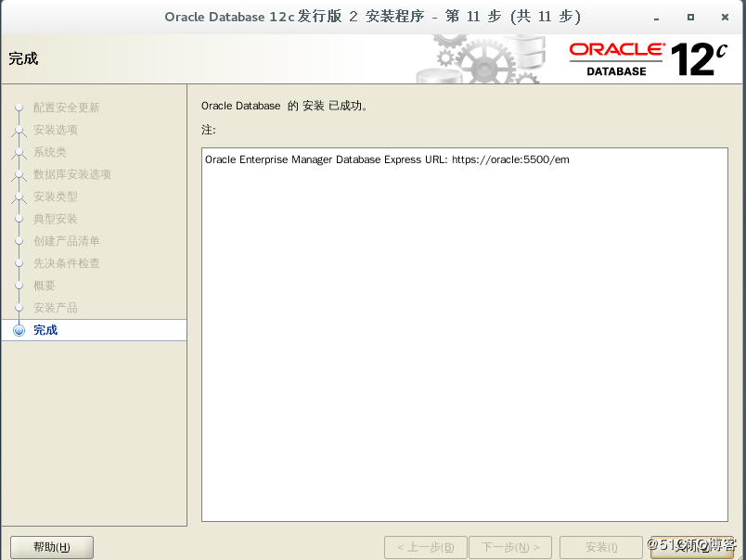Select the 概要 step
746x560 pixels.
[x=45, y=286]
